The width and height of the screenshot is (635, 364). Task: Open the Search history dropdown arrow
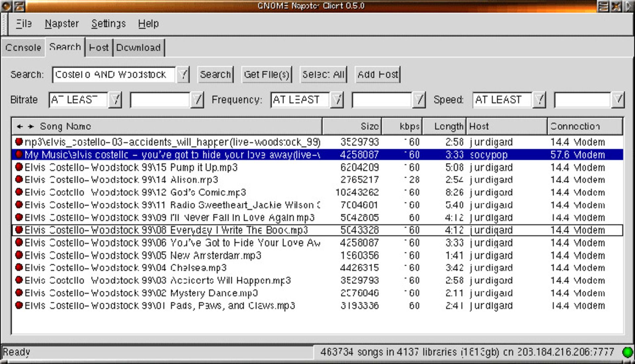pyautogui.click(x=183, y=74)
